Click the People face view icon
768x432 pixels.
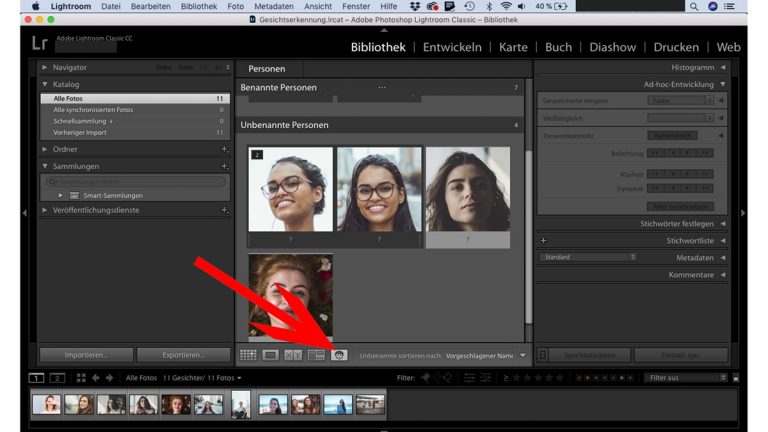(339, 355)
